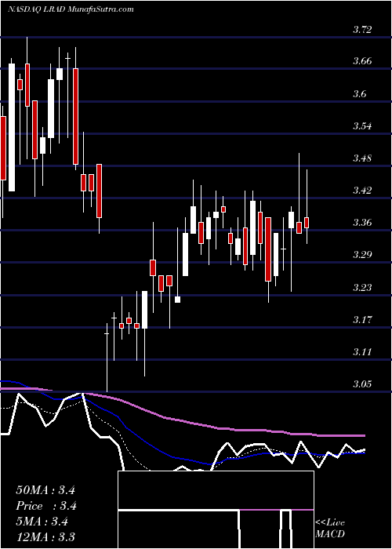Screen dimensions: 392x549
Task: Click the <<Live MACD label
Action: point(330,528)
